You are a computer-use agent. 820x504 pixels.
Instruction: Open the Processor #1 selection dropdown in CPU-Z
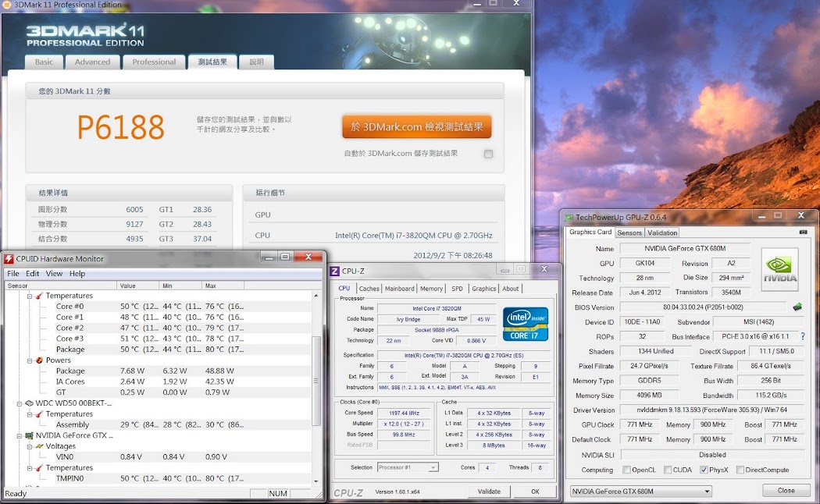[408, 467]
